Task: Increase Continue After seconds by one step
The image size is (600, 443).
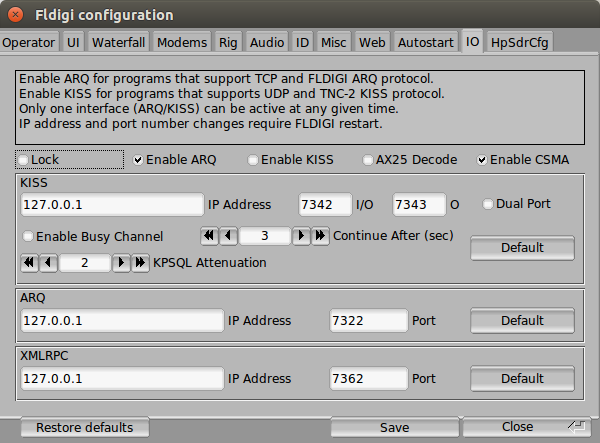Action: pyautogui.click(x=300, y=236)
